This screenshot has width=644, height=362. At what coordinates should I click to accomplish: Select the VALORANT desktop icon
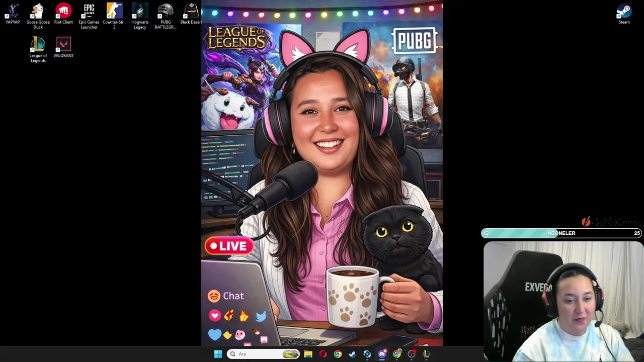click(63, 47)
